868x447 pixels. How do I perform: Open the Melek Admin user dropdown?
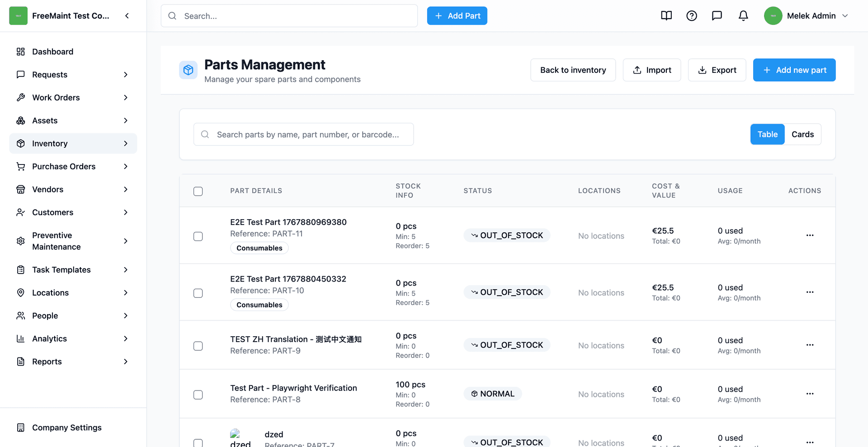click(x=807, y=16)
